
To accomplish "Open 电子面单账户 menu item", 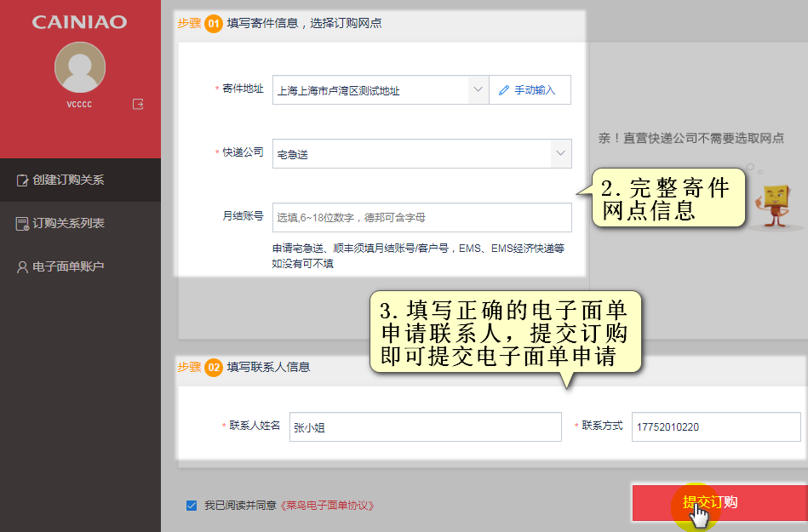I will (80, 266).
